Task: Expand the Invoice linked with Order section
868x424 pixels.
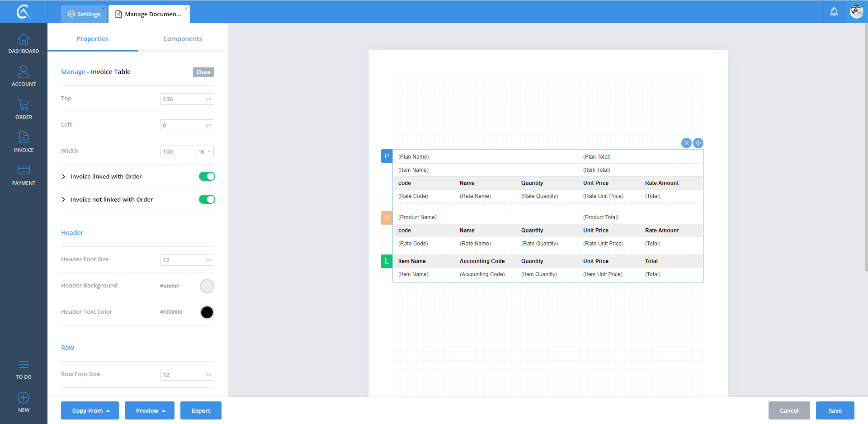Action: pos(64,177)
